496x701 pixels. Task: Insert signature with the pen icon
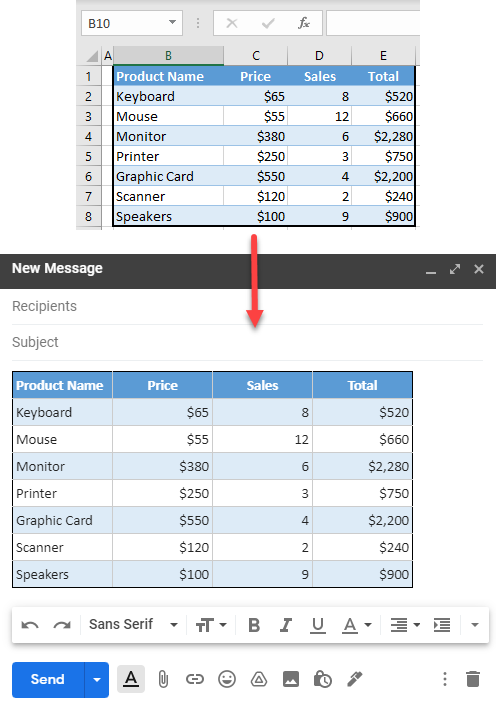(354, 680)
